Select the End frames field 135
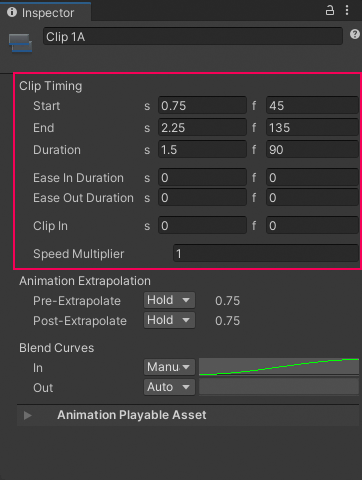 pos(312,128)
